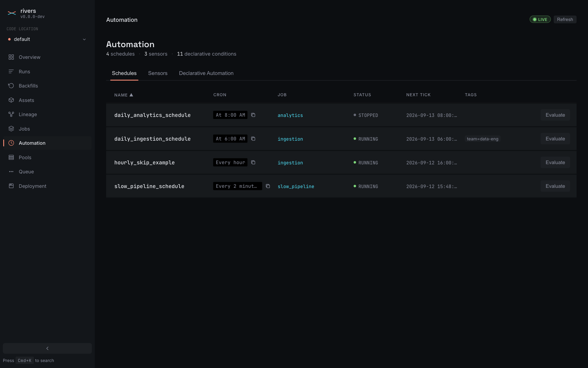Go to Deployment page

click(47, 186)
